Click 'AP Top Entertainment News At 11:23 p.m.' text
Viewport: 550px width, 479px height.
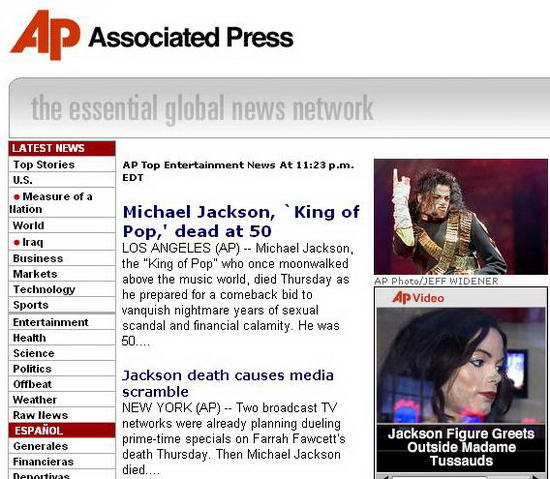pos(238,171)
